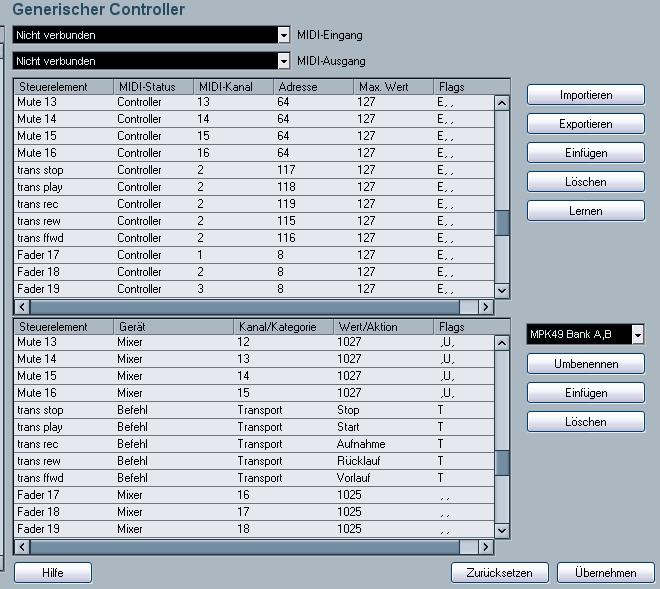Click the Hilfe button

53,573
